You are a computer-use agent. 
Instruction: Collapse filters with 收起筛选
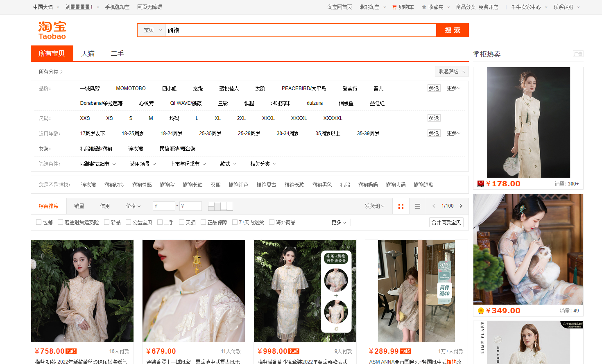(x=451, y=71)
